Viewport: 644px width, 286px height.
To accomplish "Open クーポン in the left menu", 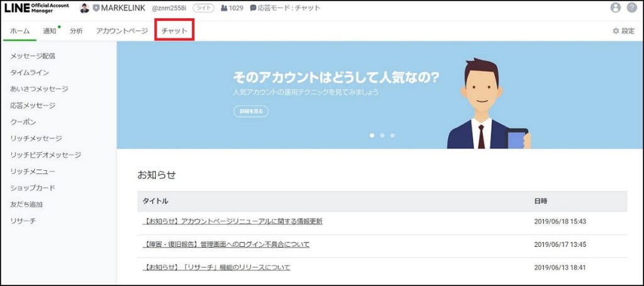I will coord(23,122).
